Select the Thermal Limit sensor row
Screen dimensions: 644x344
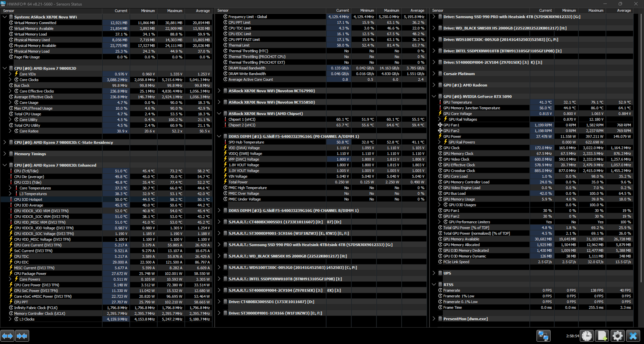pyautogui.click(x=321, y=45)
